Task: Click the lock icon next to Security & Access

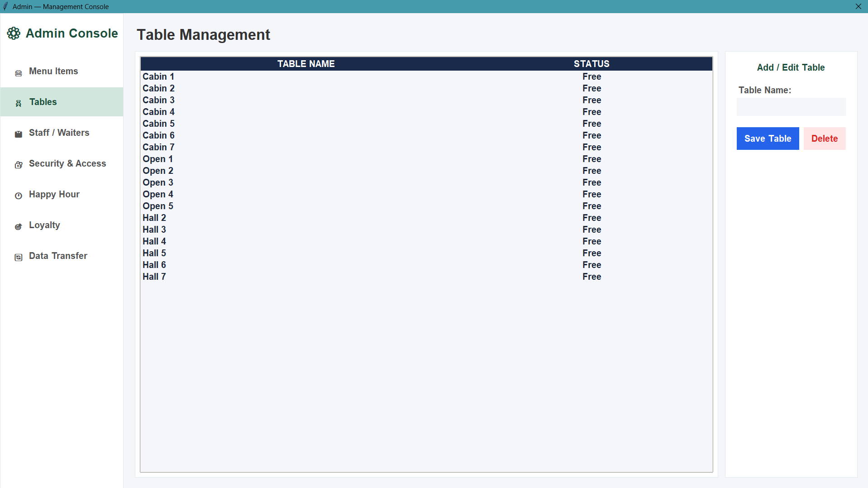Action: click(19, 165)
